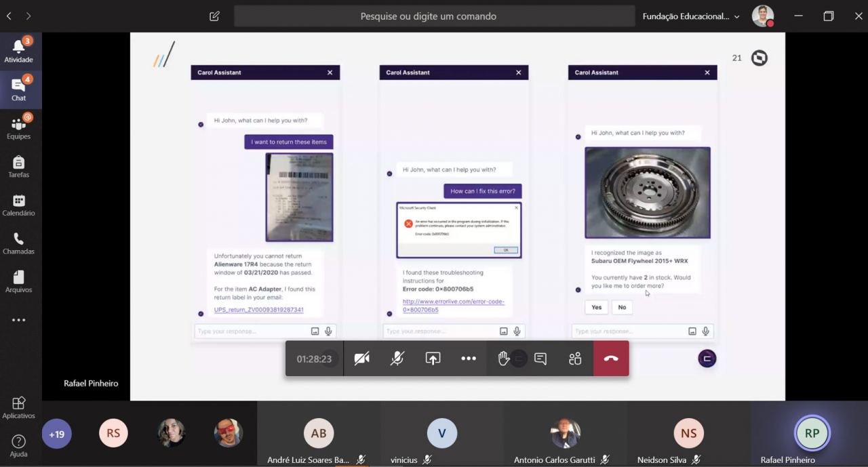Image resolution: width=868 pixels, height=467 pixels.
Task: Show the +19 additional participants
Action: click(56, 434)
